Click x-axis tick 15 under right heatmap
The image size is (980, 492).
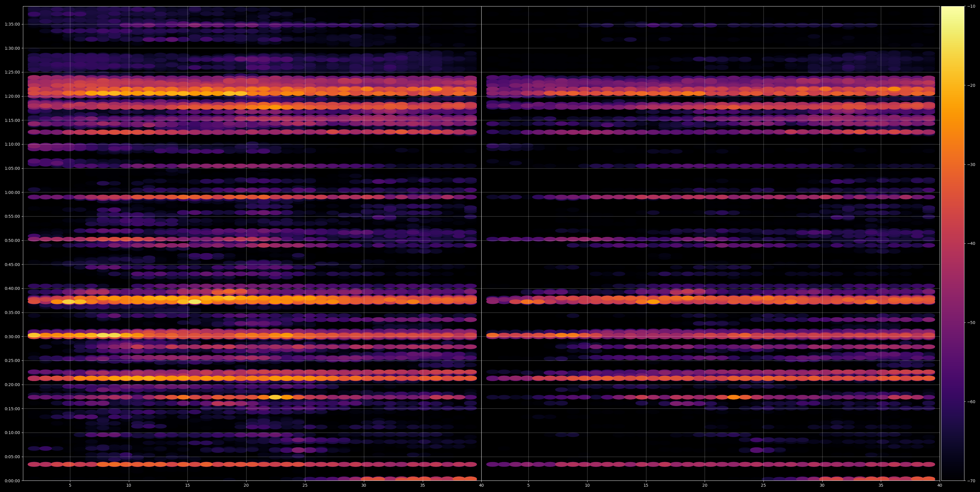click(646, 486)
